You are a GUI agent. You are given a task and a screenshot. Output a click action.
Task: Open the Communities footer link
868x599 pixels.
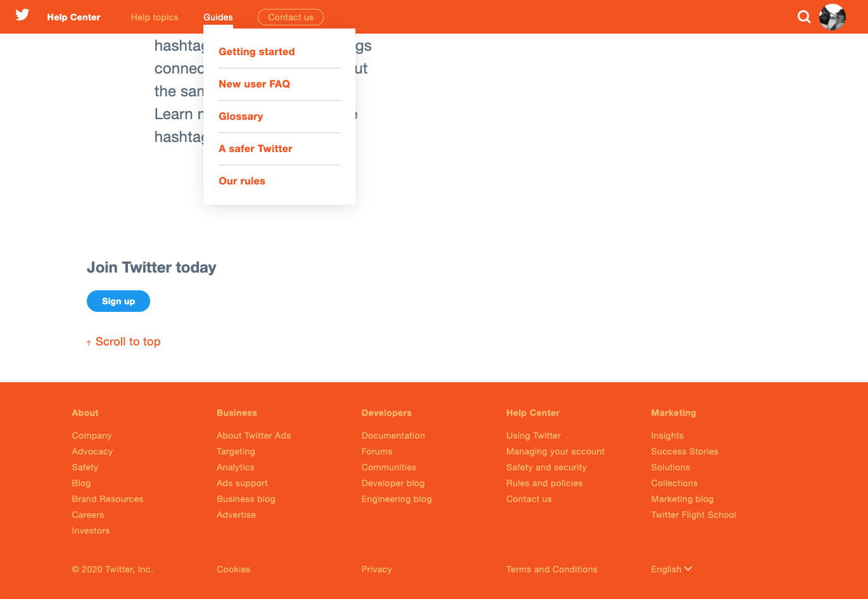click(389, 467)
